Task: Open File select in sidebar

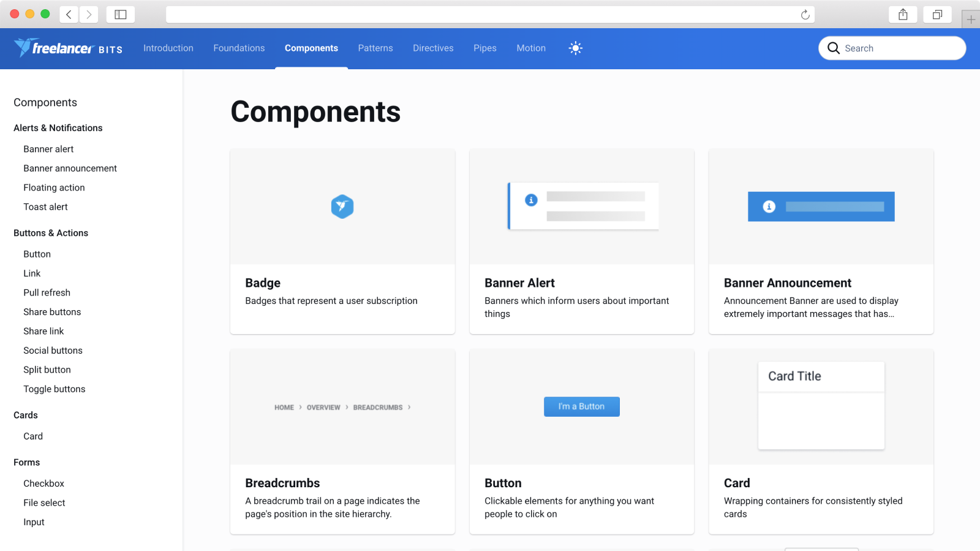Action: click(x=44, y=503)
